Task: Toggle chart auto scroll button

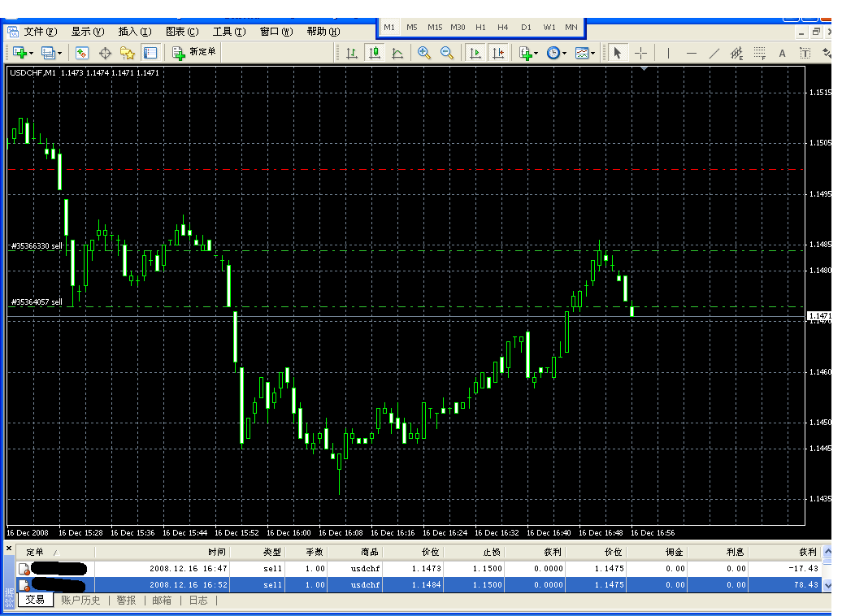Action: click(475, 53)
